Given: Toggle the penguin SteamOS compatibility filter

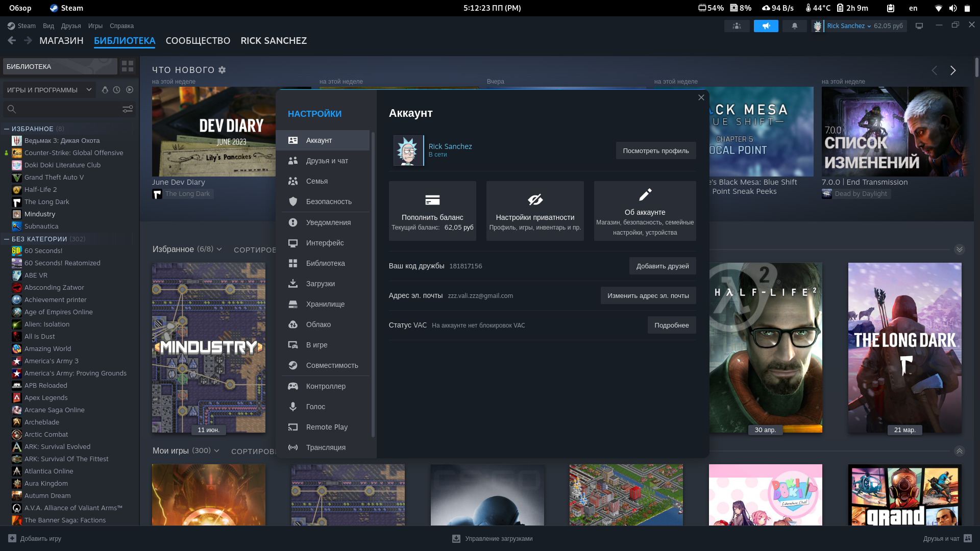Looking at the screenshot, I should pos(105,90).
